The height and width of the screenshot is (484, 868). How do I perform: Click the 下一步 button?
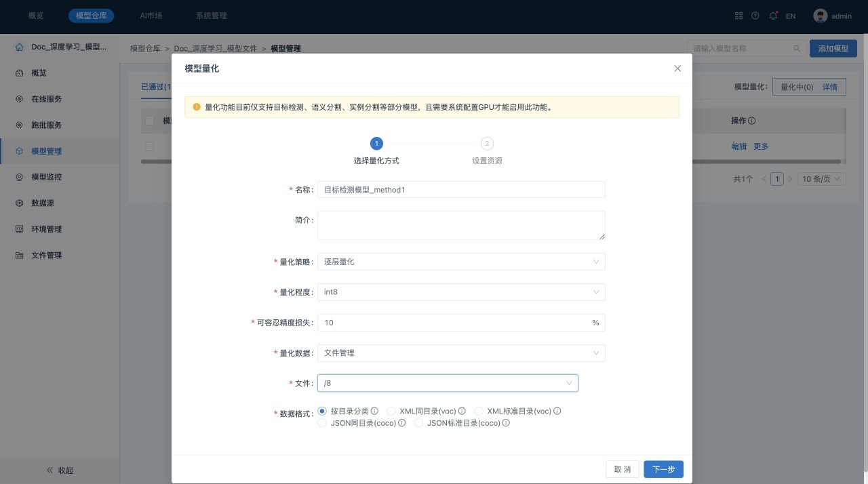(663, 469)
